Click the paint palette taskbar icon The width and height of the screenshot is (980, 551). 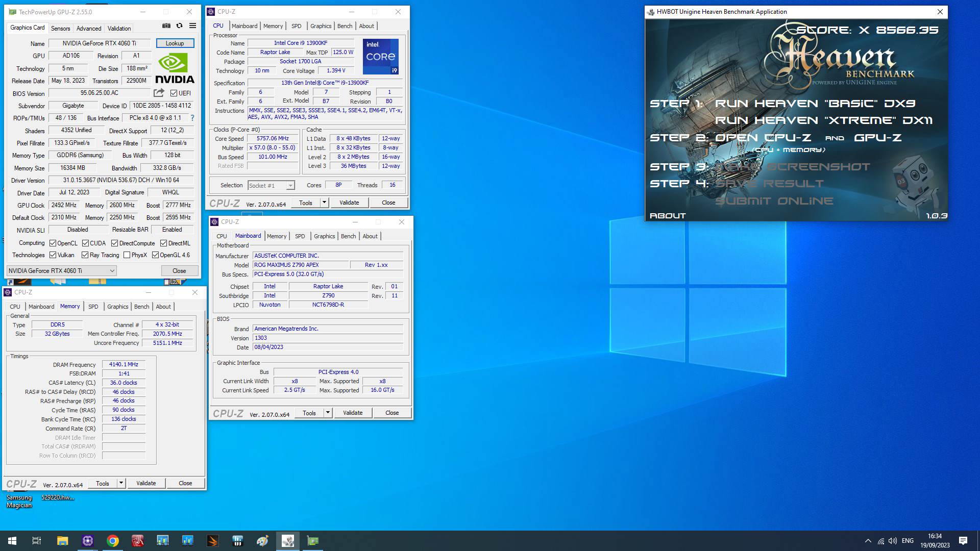tap(262, 541)
